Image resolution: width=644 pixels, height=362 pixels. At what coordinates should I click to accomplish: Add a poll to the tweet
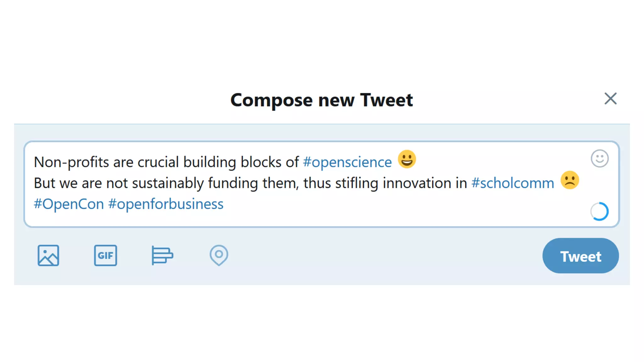coord(162,255)
